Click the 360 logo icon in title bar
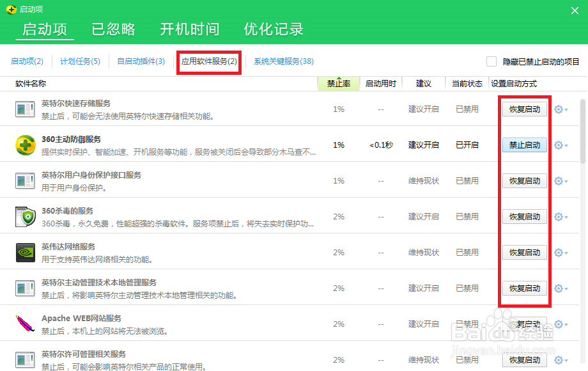The width and height of the screenshot is (588, 371). (x=12, y=10)
